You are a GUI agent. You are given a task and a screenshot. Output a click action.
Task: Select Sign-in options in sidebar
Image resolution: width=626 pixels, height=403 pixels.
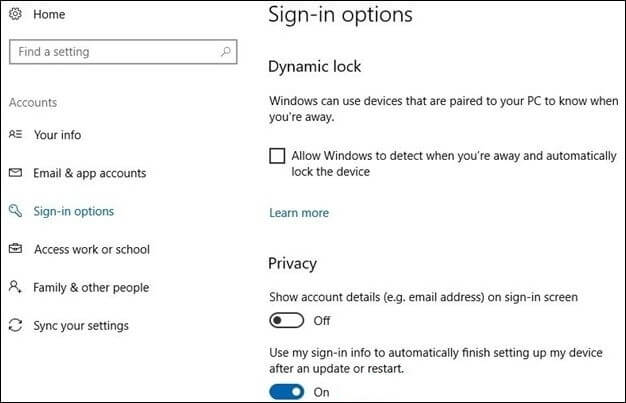(74, 211)
